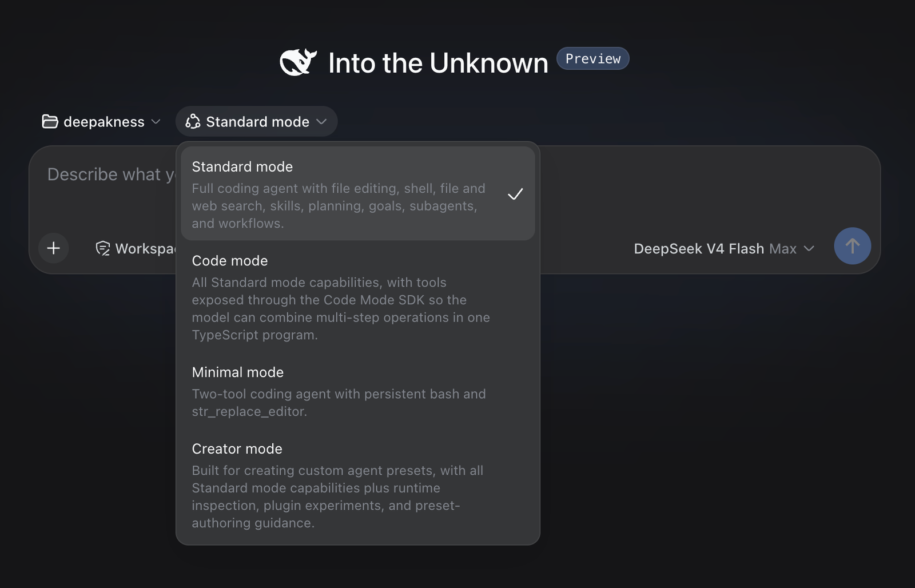Click the Minimal mode description text

[x=339, y=403]
